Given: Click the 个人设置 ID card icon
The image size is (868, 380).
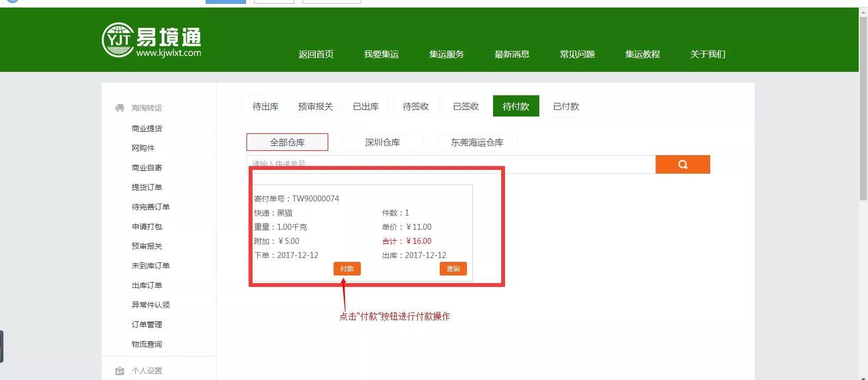Looking at the screenshot, I should (x=120, y=371).
